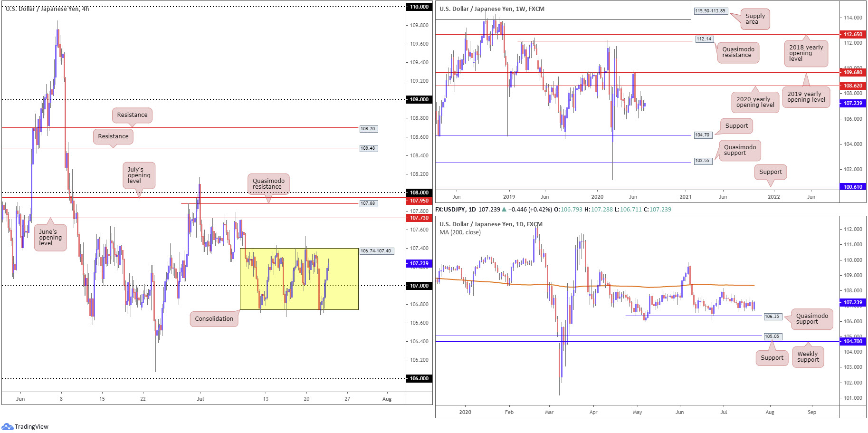Click the Sep label on daily time axis
Screen dimensions: 868x433
pos(812,412)
